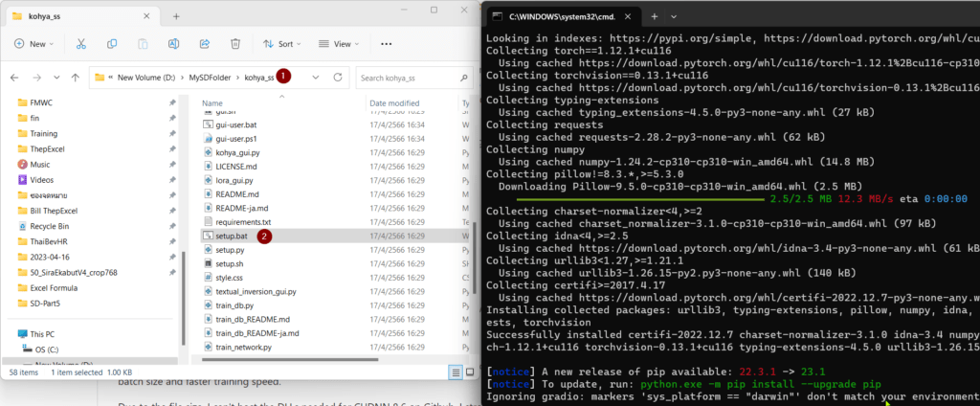Screen dimensions: 980x406
Task: Open the Sort dropdown menu
Action: (x=279, y=44)
